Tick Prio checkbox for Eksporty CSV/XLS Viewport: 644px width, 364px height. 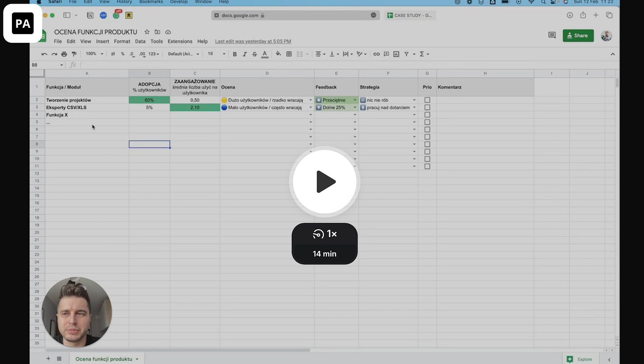[427, 107]
